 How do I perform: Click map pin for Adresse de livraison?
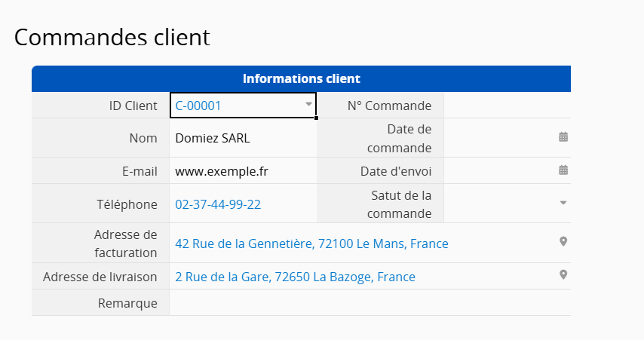tap(563, 275)
